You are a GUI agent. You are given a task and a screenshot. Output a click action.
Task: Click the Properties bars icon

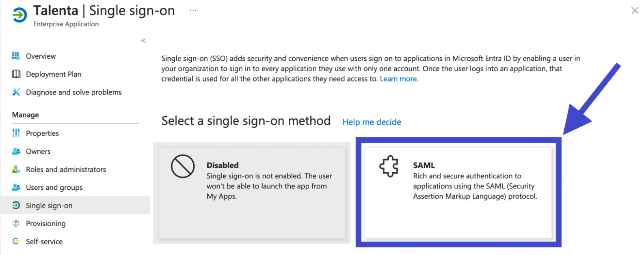(x=16, y=133)
